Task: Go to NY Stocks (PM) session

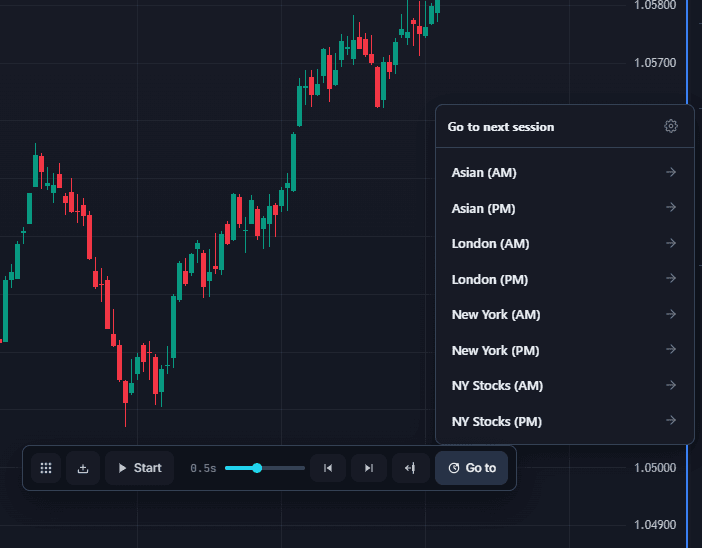Action: (565, 421)
